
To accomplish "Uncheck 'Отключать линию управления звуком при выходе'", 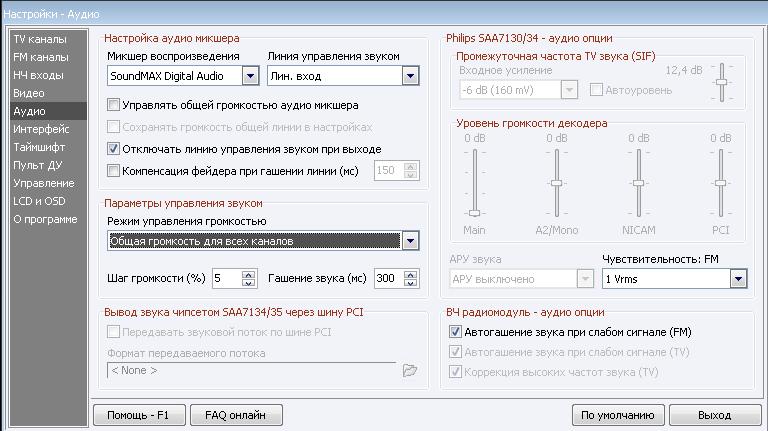I will pyautogui.click(x=114, y=149).
